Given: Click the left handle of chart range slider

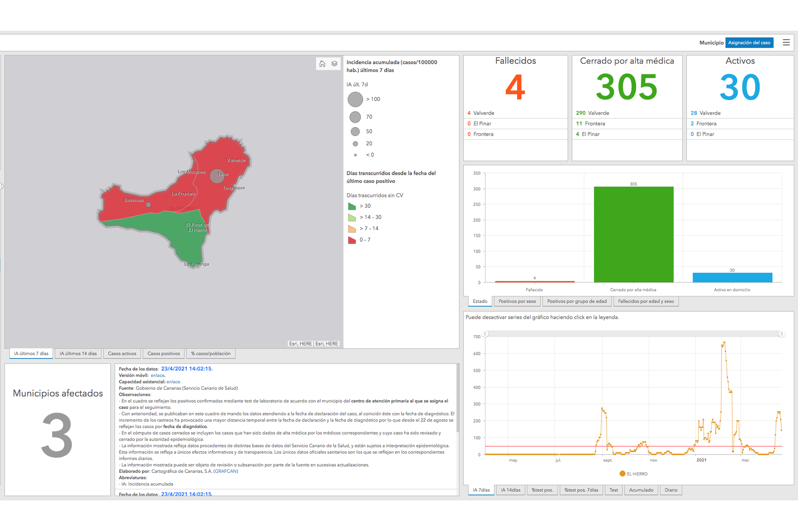Looking at the screenshot, I should point(485,334).
